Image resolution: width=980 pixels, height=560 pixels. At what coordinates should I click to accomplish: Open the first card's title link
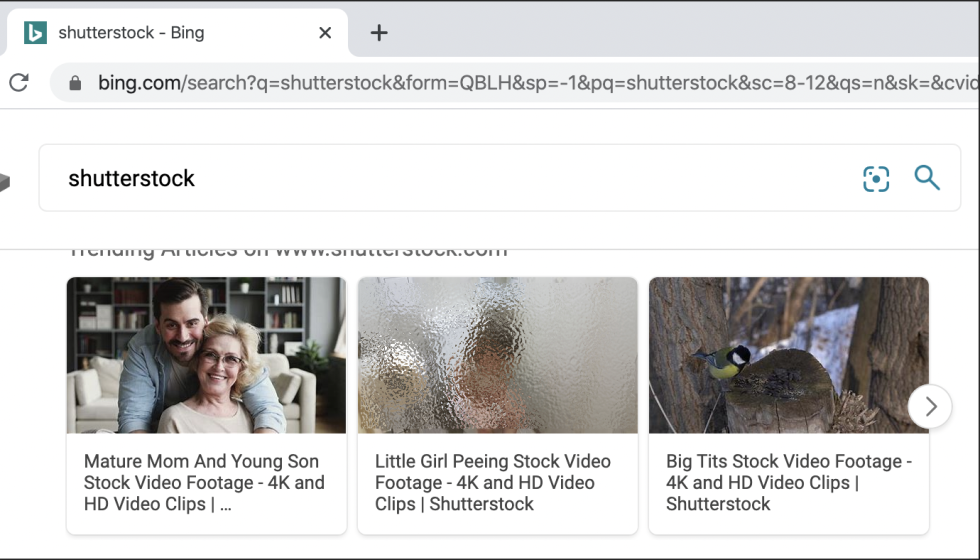(x=204, y=482)
